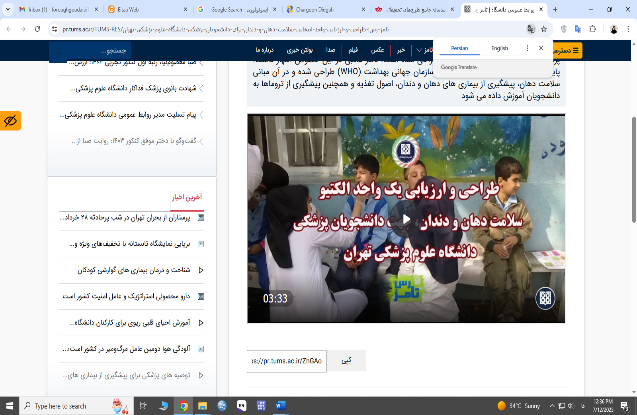Open video شناخت و درمان بیماری های گوارشی کودکان
Viewport: 637px width, 415px height.
pos(134,270)
